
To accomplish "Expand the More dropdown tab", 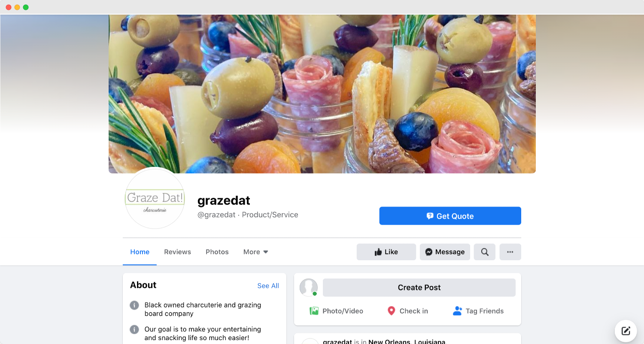I will (x=255, y=252).
